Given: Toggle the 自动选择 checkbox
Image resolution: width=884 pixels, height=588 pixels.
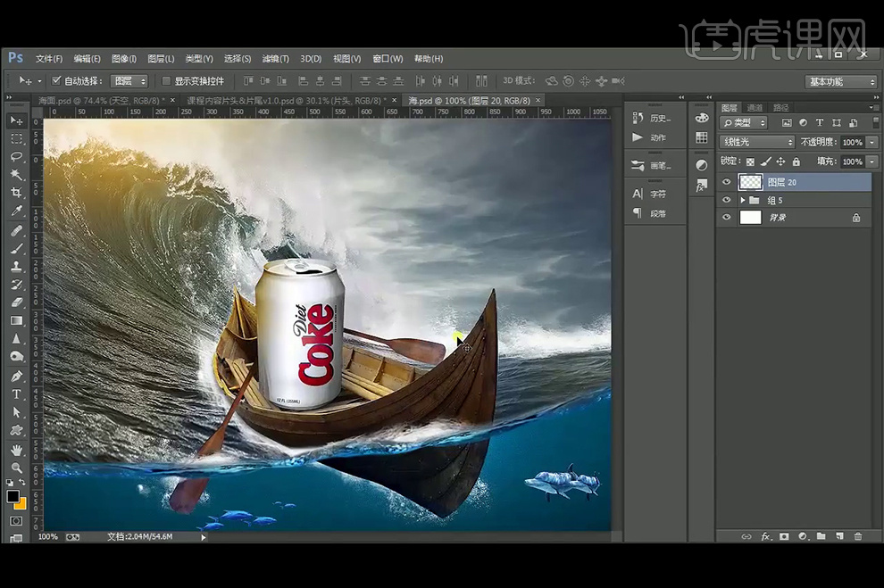Looking at the screenshot, I should tap(57, 81).
